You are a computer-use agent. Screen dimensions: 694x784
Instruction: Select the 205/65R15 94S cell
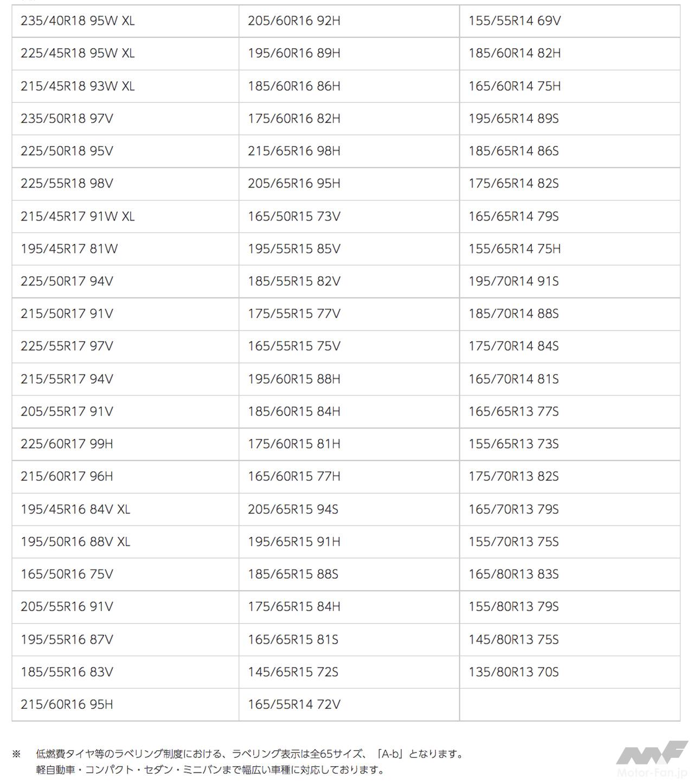[293, 509]
